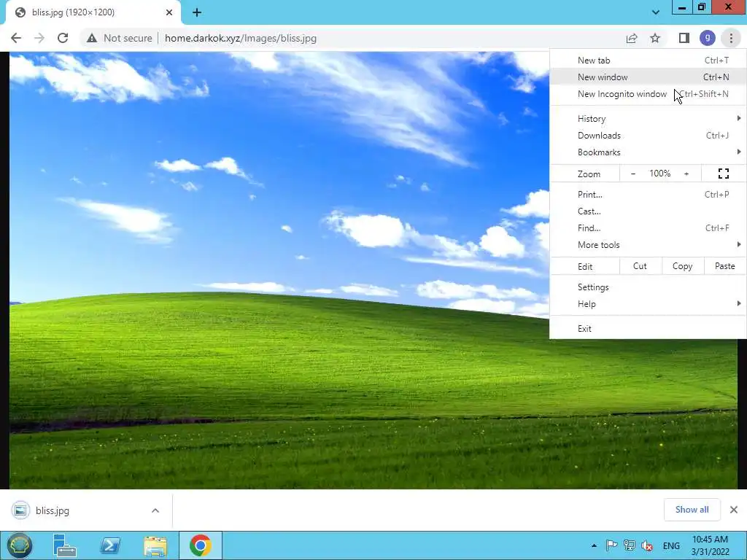This screenshot has width=747, height=560.
Task: Click the browser Back arrow
Action: 16,38
